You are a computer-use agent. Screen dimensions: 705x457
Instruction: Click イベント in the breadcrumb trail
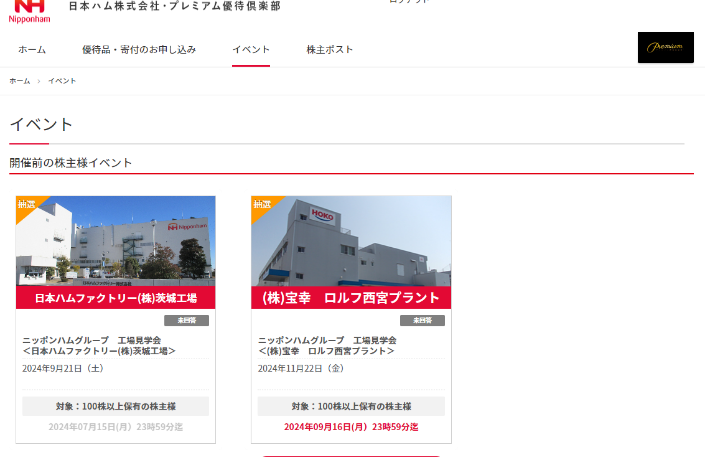click(62, 80)
